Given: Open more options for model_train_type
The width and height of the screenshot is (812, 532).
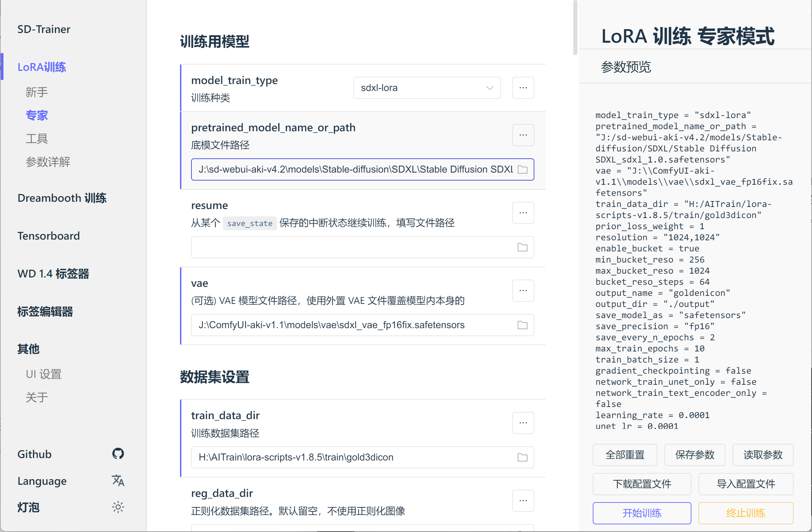Looking at the screenshot, I should point(523,88).
